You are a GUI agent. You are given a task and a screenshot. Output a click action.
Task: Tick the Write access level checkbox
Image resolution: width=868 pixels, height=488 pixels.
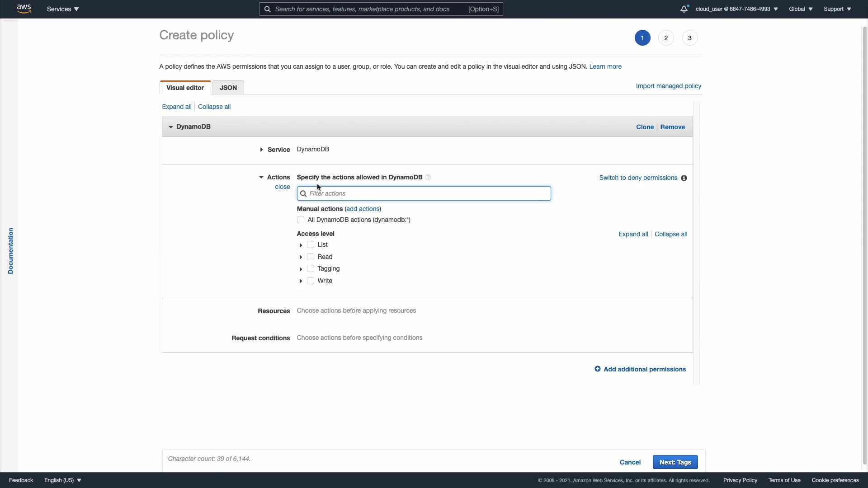[311, 281]
